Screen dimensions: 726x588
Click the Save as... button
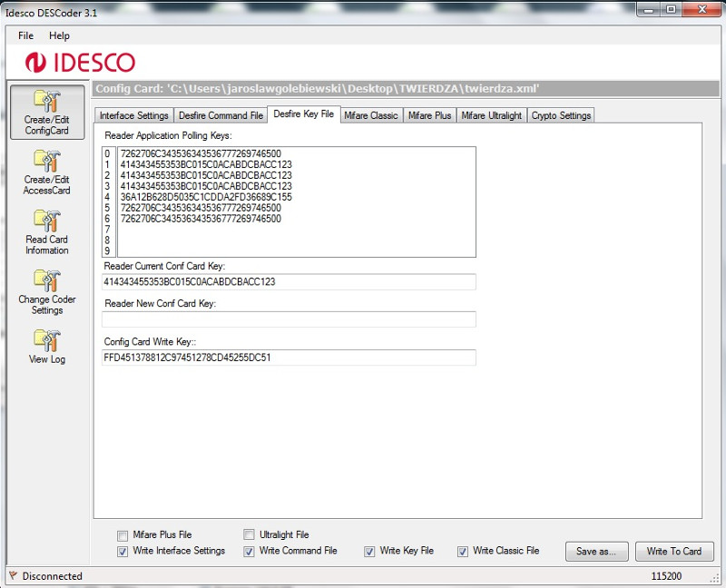596,551
